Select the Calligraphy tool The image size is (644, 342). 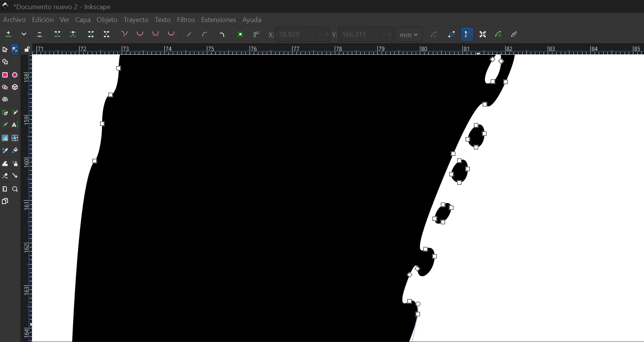coord(5,125)
